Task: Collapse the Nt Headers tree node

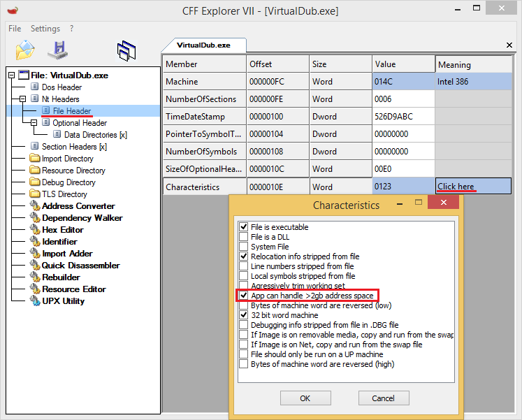Action: coord(23,99)
